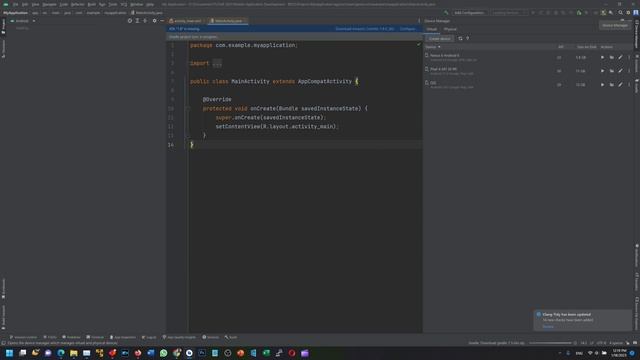The height and width of the screenshot is (360, 640).
Task: Click Create device button
Action: point(439,38)
